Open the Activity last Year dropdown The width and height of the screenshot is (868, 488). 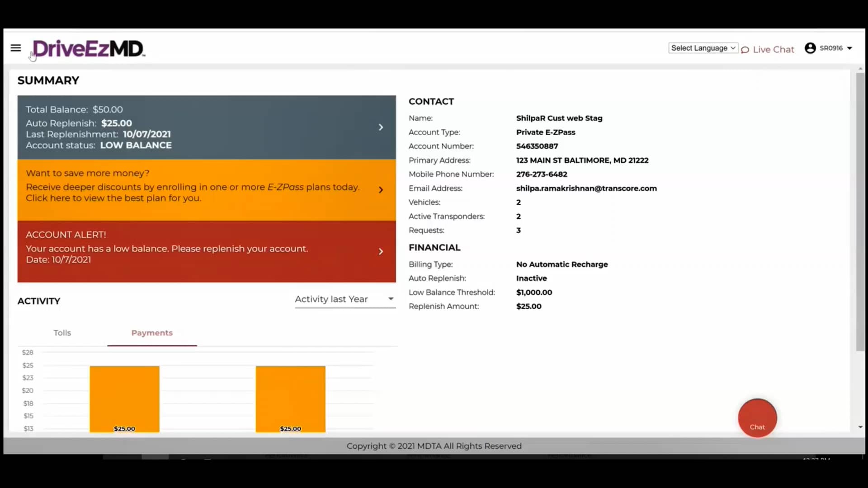345,299
